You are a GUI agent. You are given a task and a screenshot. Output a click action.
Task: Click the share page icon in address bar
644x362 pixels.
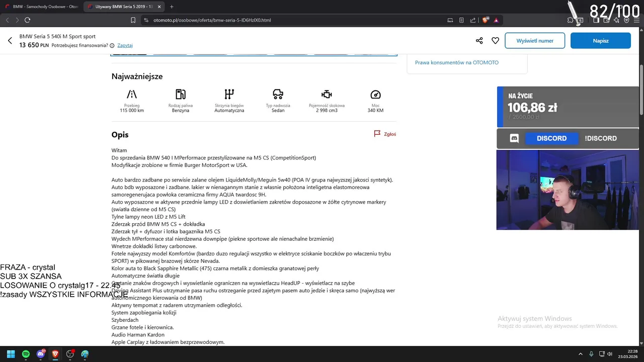[x=473, y=20]
